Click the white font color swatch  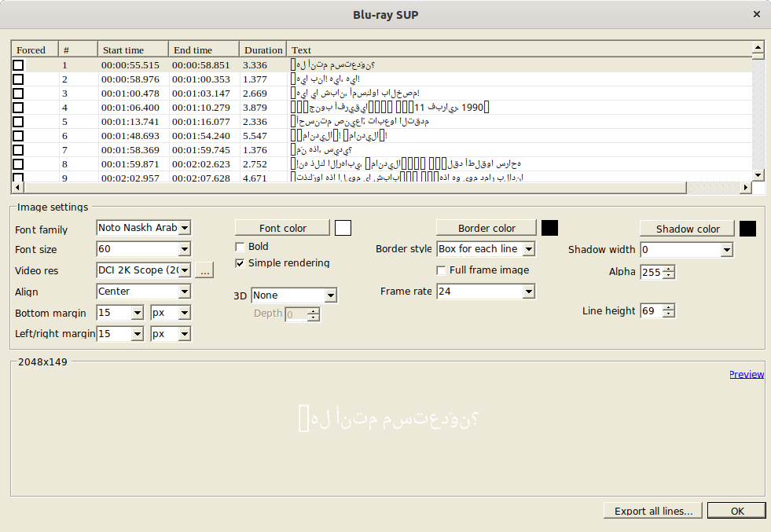click(x=343, y=228)
